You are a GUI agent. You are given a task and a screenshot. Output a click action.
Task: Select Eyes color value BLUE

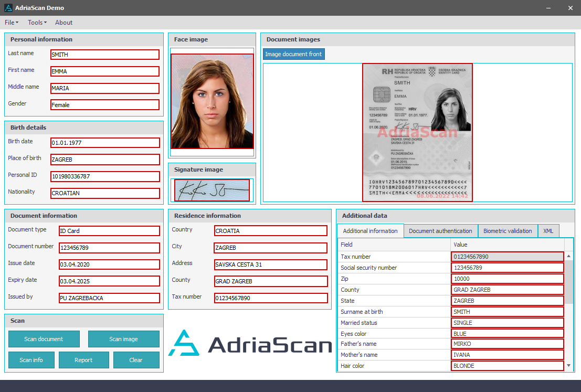[x=508, y=333]
